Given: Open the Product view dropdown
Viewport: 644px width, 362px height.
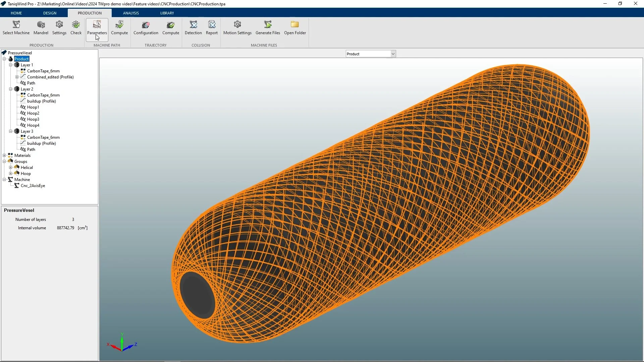Looking at the screenshot, I should 392,54.
